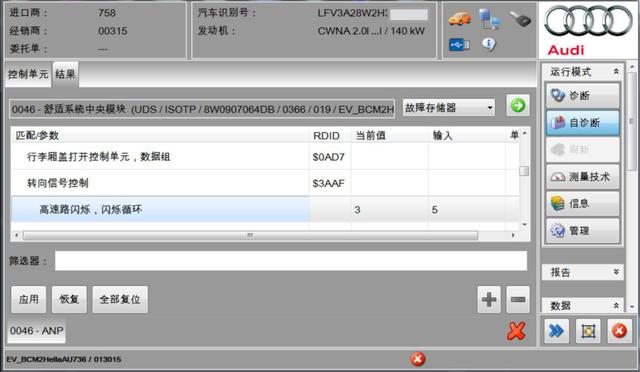This screenshot has width=640, height=372.
Task: Click the plus add row button
Action: tap(489, 299)
